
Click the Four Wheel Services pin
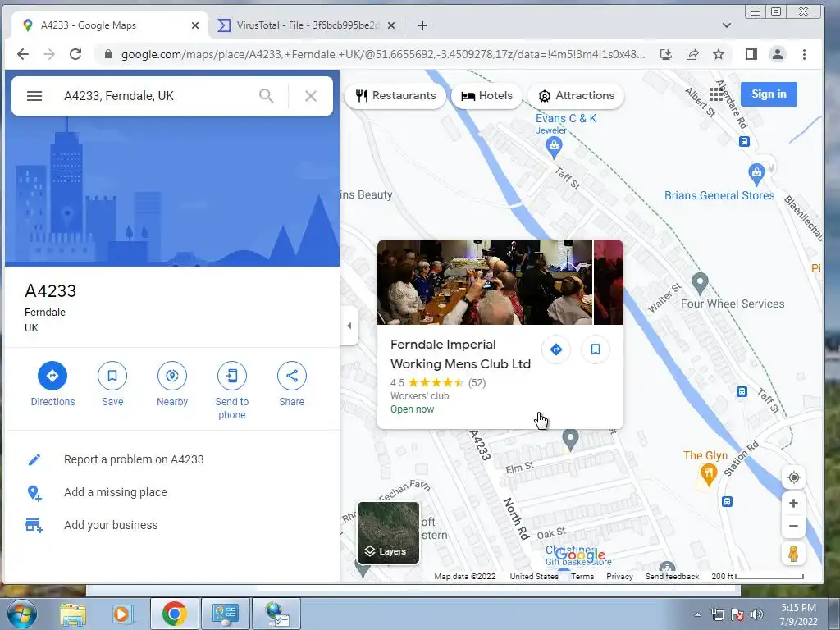click(700, 282)
